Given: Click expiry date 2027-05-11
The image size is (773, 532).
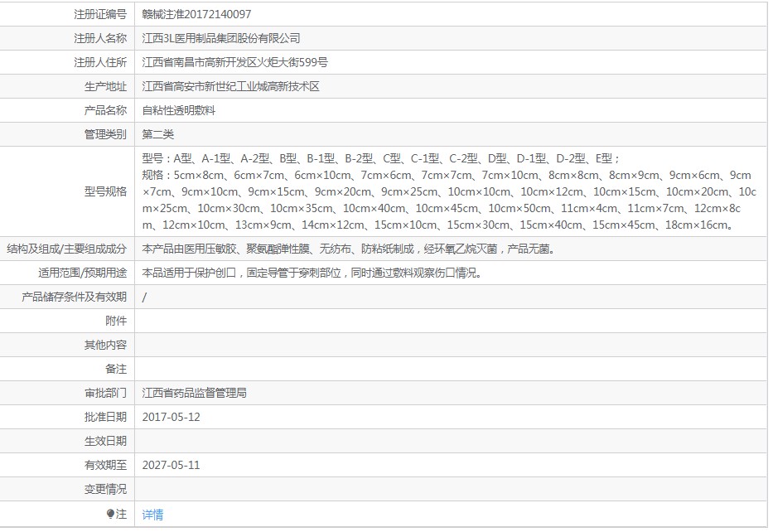Looking at the screenshot, I should coord(172,465).
